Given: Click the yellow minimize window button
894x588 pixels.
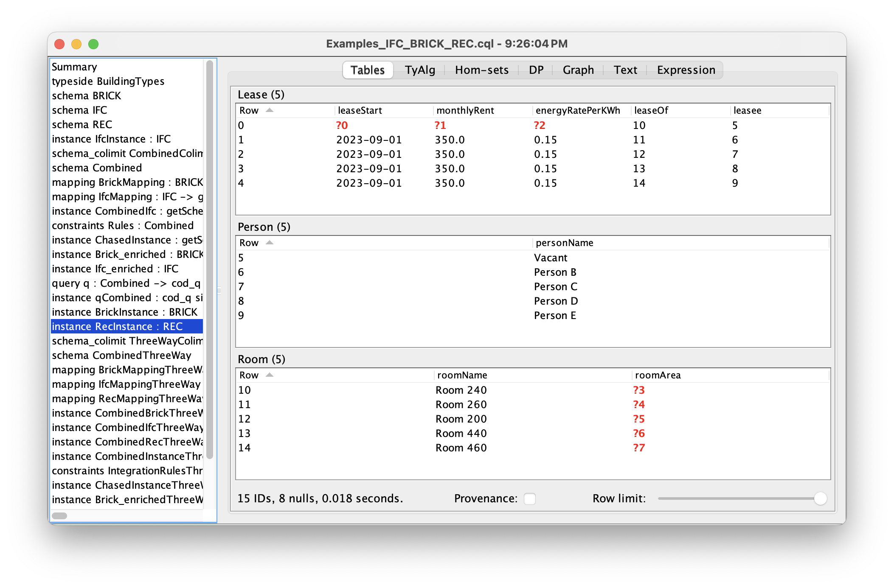Looking at the screenshot, I should pyautogui.click(x=76, y=44).
